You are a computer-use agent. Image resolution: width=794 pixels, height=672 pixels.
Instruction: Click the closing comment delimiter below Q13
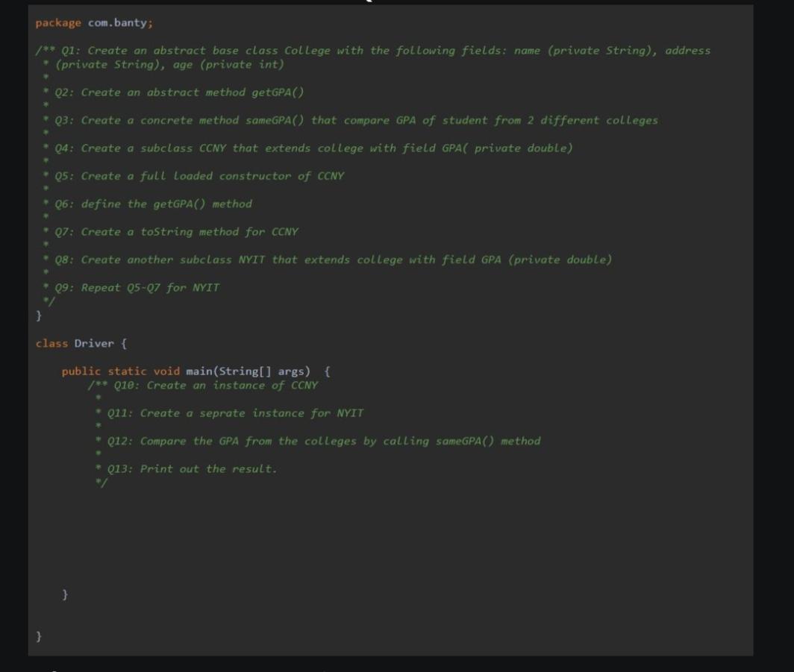point(102,483)
